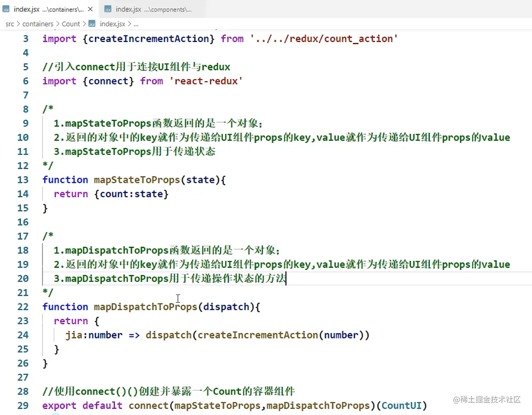Click export keyword on line 29

click(59, 406)
